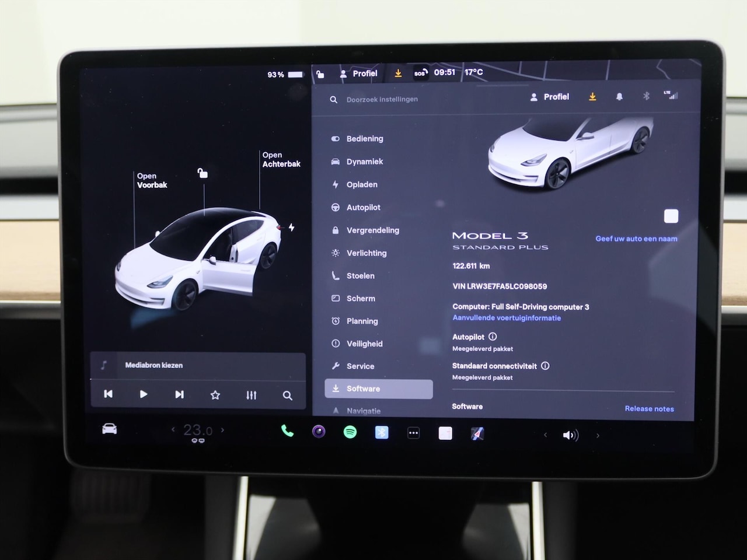Open the notifications bell
This screenshot has width=747, height=560.
click(619, 97)
